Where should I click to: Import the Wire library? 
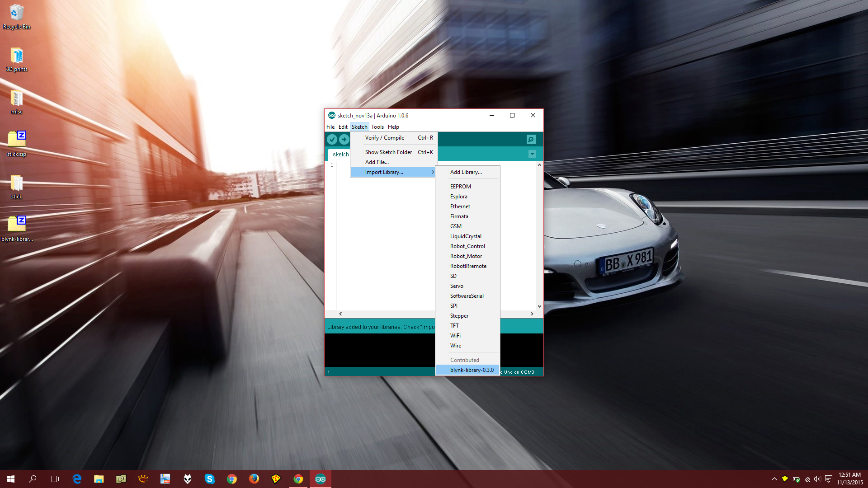tap(467, 346)
